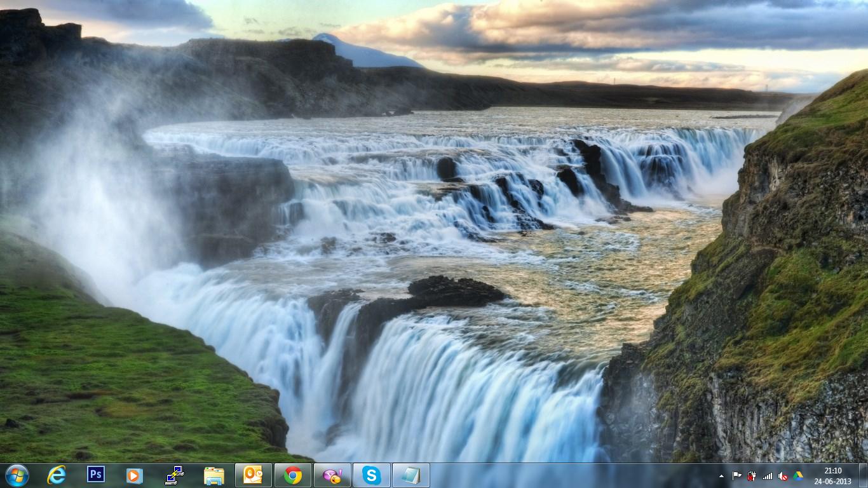This screenshot has width=868, height=488.
Task: Click the clock showing 21:10
Action: point(832,475)
